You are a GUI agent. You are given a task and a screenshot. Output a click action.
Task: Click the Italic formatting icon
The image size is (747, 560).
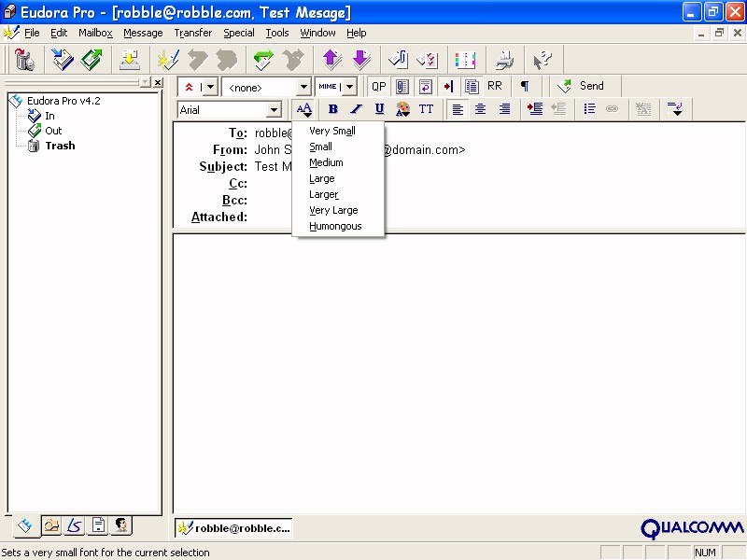[x=356, y=109]
